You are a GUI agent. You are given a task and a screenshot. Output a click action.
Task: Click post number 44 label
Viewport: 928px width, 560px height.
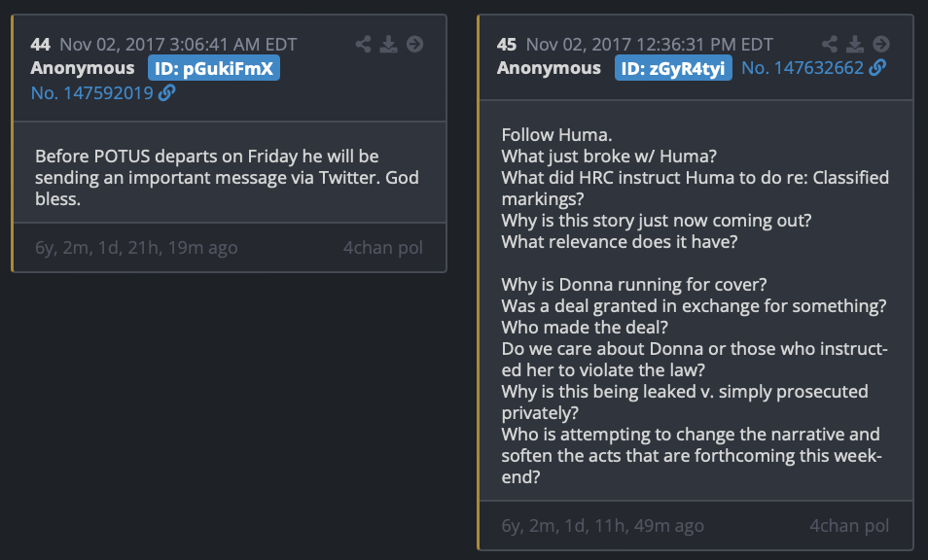(x=40, y=45)
